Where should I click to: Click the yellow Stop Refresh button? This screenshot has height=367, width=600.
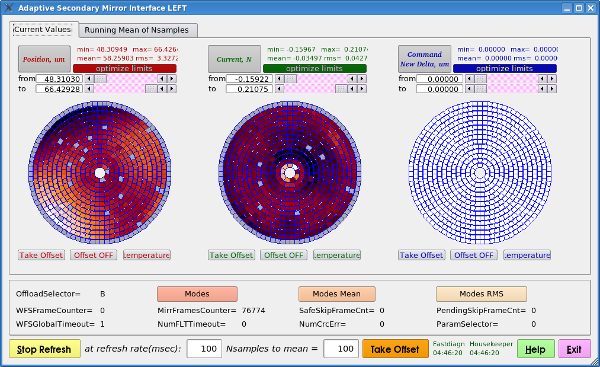pyautogui.click(x=45, y=349)
